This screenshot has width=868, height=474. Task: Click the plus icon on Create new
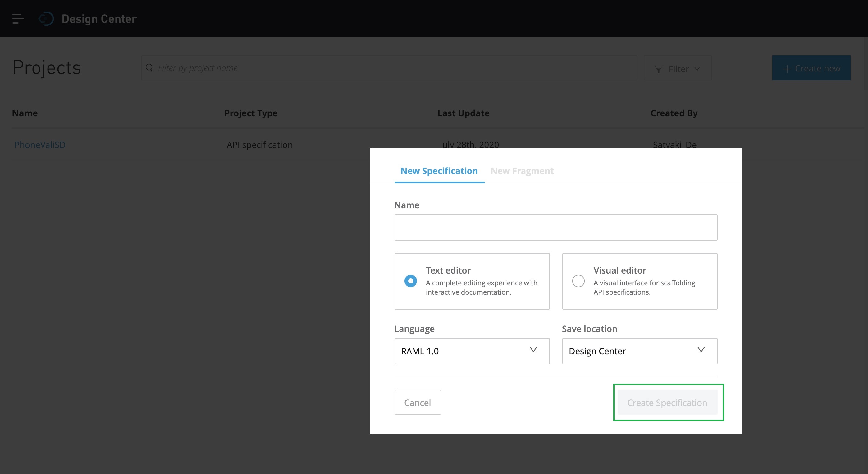(787, 69)
